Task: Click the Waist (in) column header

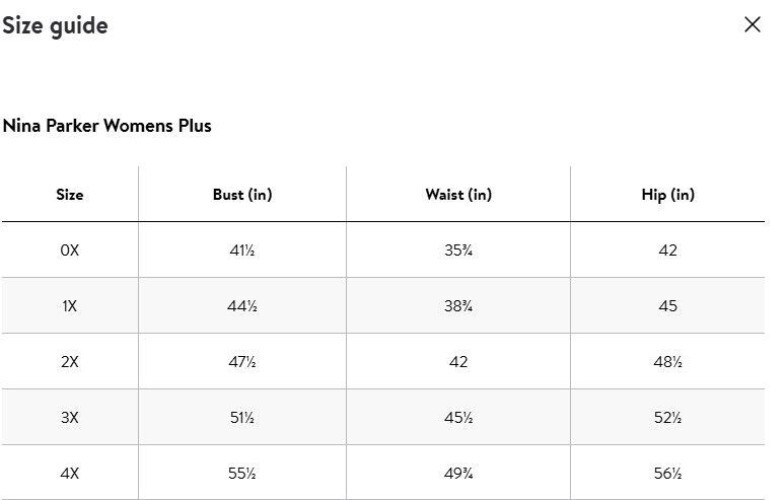Action: click(459, 194)
